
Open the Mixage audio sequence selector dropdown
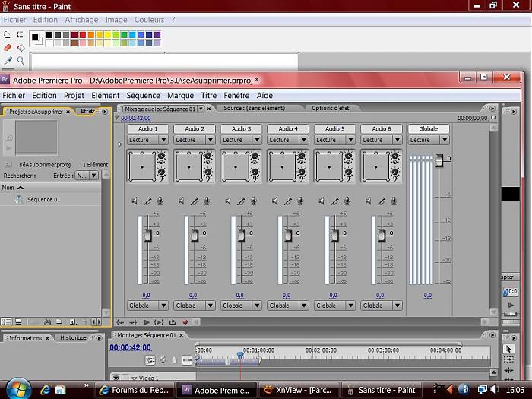point(201,109)
